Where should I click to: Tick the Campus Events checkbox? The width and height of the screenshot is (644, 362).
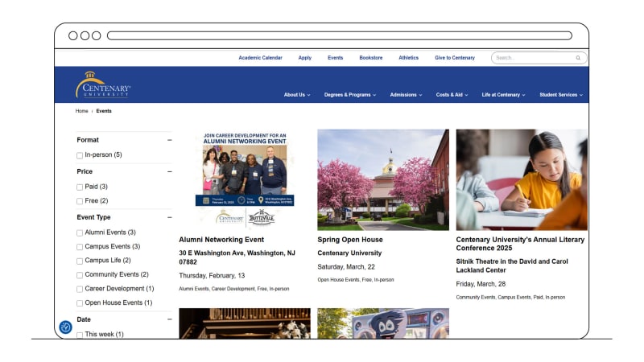click(80, 247)
